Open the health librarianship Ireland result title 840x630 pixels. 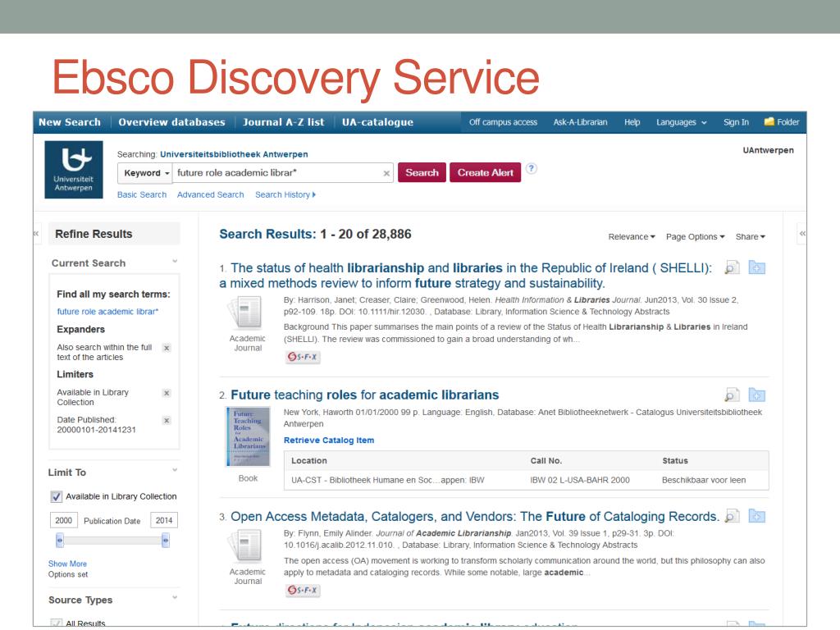point(466,276)
